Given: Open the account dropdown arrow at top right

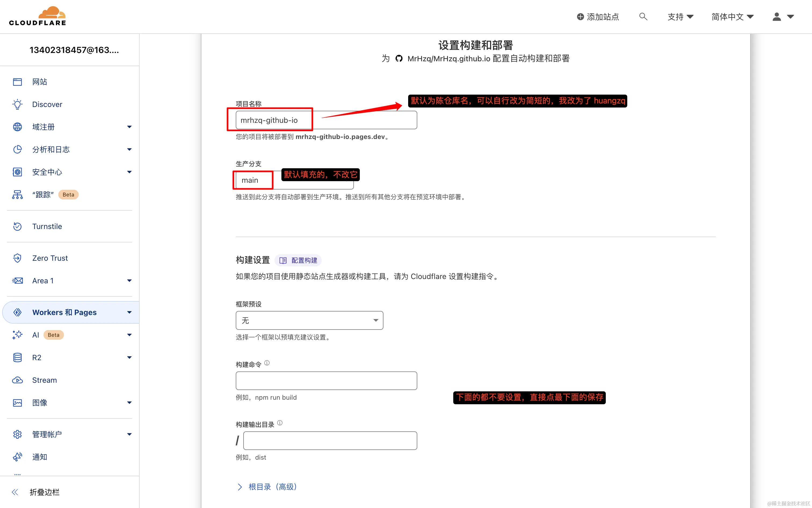Looking at the screenshot, I should [x=791, y=17].
